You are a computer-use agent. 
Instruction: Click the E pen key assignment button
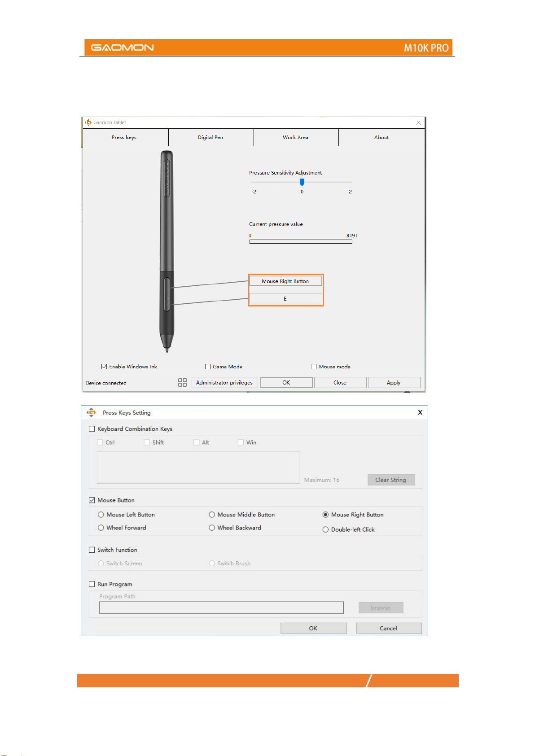(285, 298)
